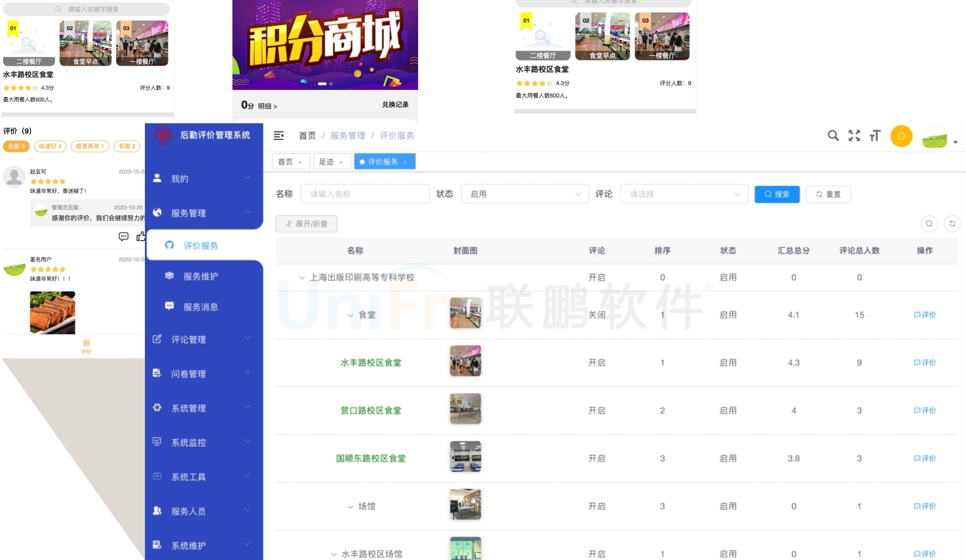
Task: Open the global search magnifier in the top toolbar
Action: click(x=833, y=136)
